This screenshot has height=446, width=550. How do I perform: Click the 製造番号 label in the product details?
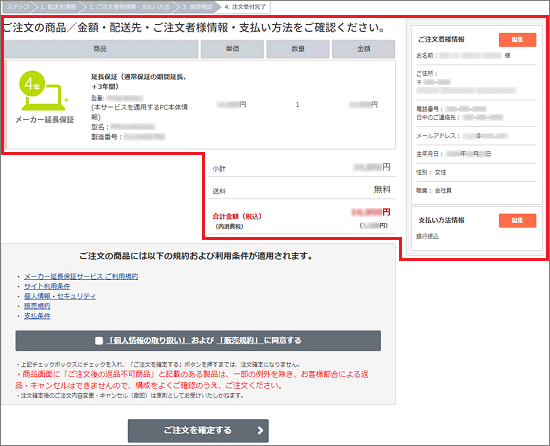(x=106, y=137)
